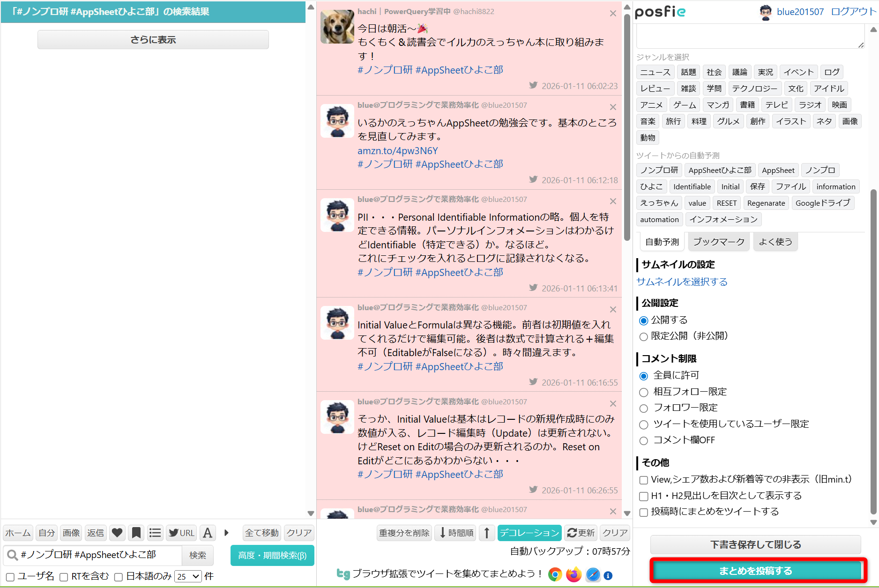The height and width of the screenshot is (588, 879).
Task: Click the text 'A' icon button
Action: point(208,533)
